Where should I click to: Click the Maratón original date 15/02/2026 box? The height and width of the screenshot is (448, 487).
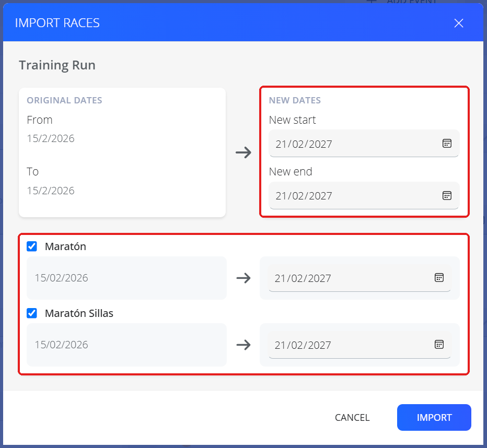tap(127, 278)
